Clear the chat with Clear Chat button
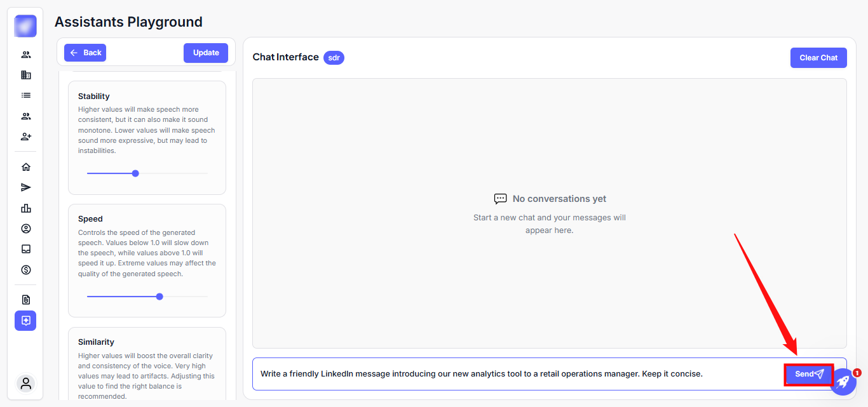The height and width of the screenshot is (407, 868). pyautogui.click(x=818, y=58)
